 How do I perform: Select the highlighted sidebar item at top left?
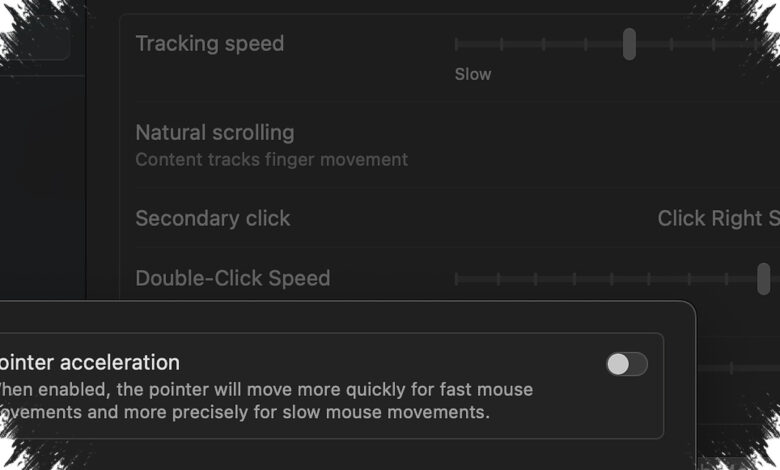click(35, 38)
